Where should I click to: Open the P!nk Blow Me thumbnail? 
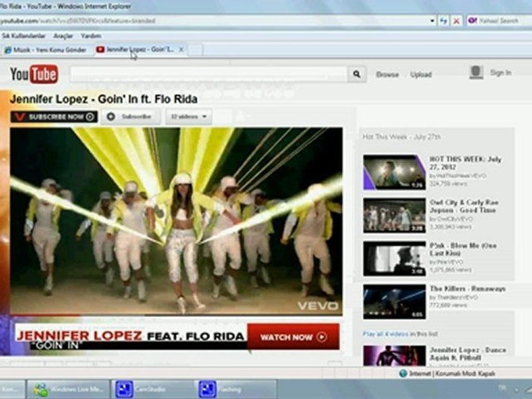(x=394, y=258)
